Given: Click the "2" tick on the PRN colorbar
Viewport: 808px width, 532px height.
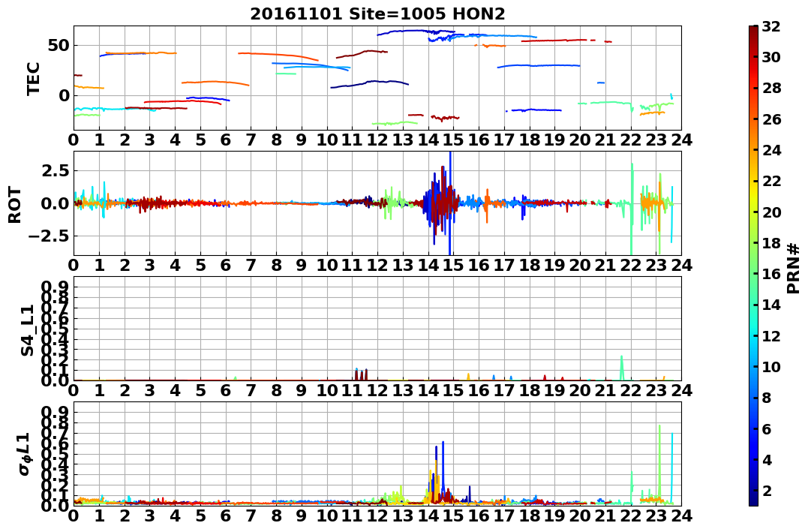Looking at the screenshot, I should point(766,490).
